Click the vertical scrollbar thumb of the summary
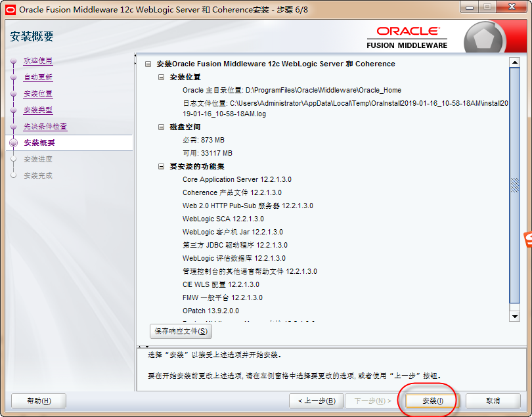Image resolution: width=532 pixels, height=417 pixels. pos(515,185)
